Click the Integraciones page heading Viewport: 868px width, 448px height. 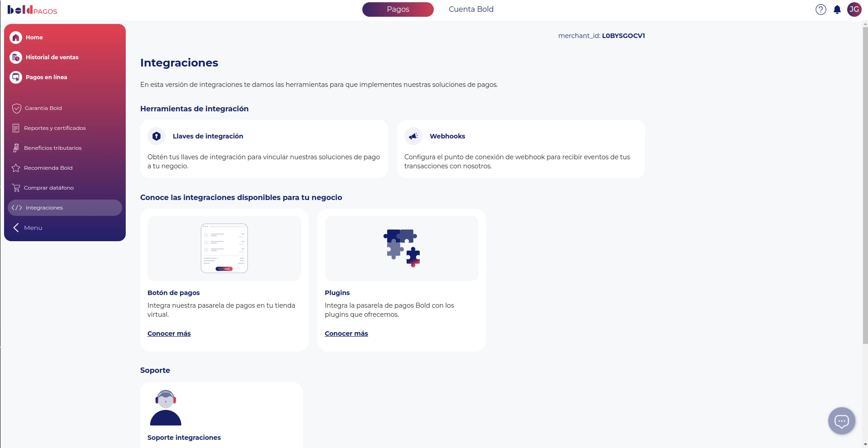click(179, 63)
